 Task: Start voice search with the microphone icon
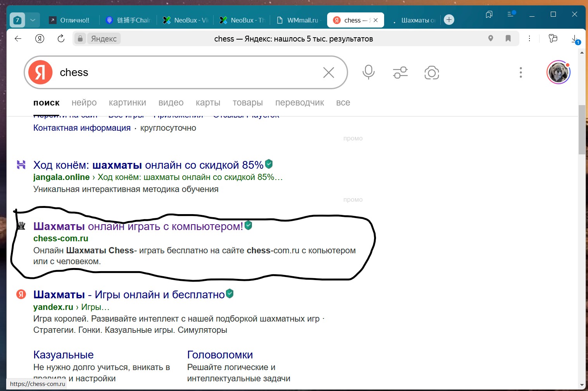(369, 73)
